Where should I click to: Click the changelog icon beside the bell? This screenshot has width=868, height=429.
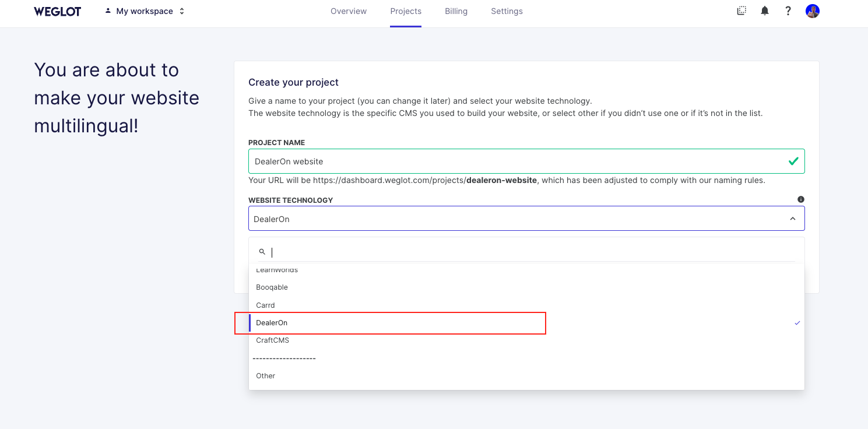[x=742, y=11]
